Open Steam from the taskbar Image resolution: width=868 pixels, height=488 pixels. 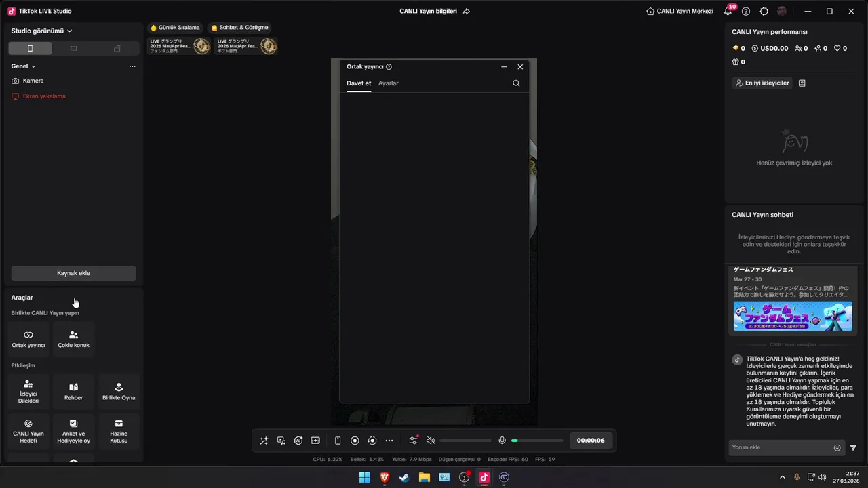[404, 477]
